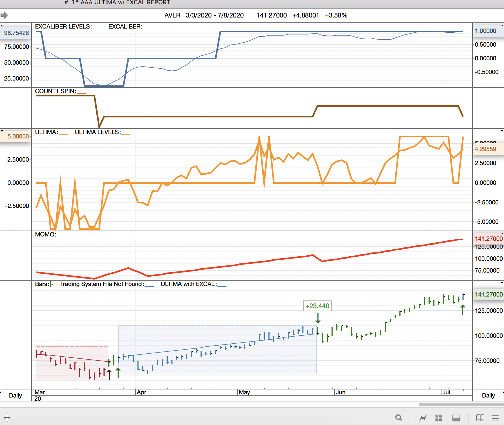504x425 pixels.
Task: Expand the Excaliber left axis dropdown arrow
Action: [2, 26]
